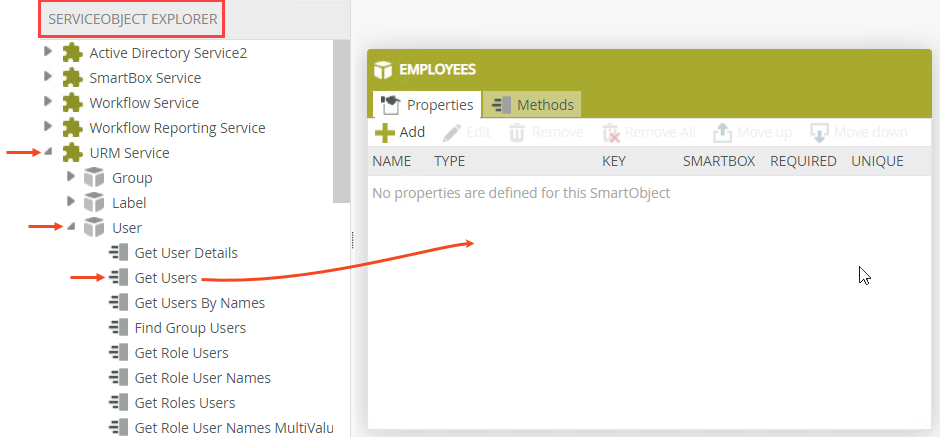Select the Get Users method
Viewport: 940px width, 437px height.
(165, 278)
